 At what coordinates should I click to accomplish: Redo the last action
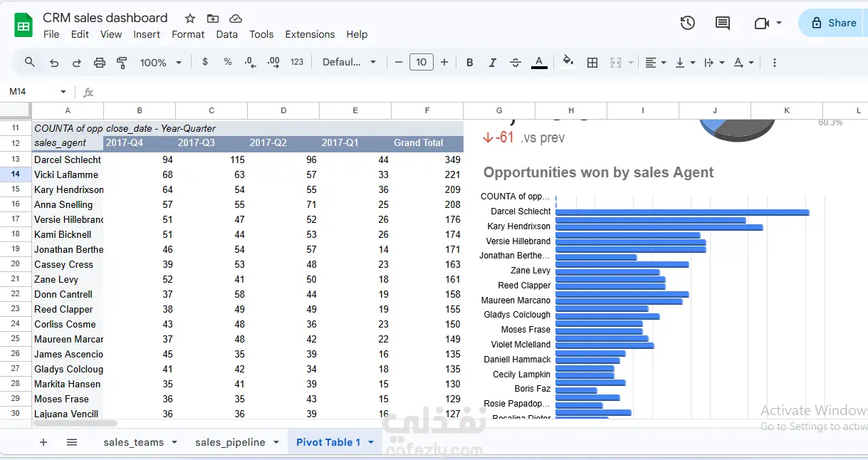point(77,63)
